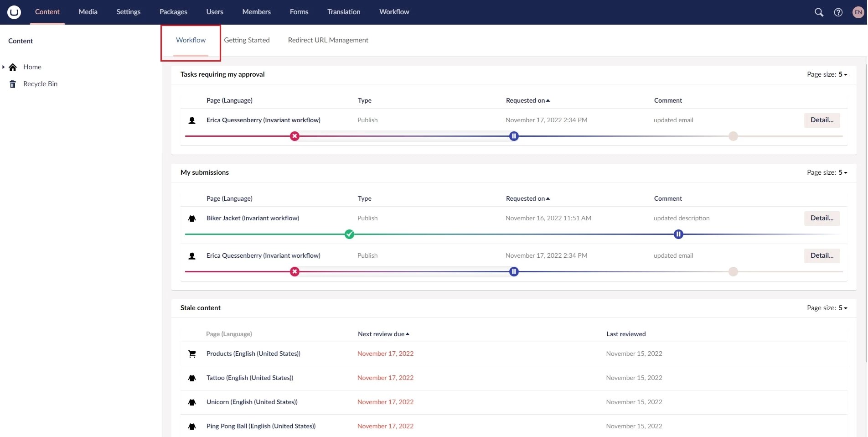Image resolution: width=868 pixels, height=437 pixels.
Task: Click the shopping cart icon beside Products
Action: point(192,354)
